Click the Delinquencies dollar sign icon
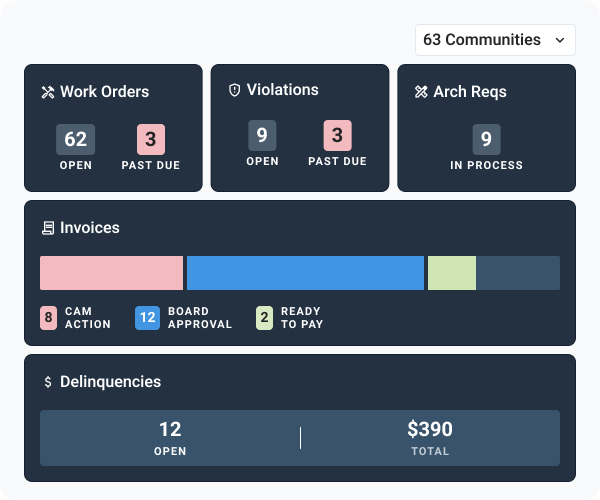Viewport: 600px width, 500px height. (47, 382)
